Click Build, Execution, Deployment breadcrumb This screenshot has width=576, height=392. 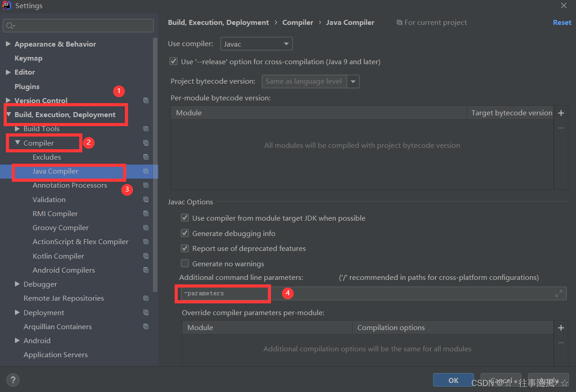pyautogui.click(x=218, y=23)
